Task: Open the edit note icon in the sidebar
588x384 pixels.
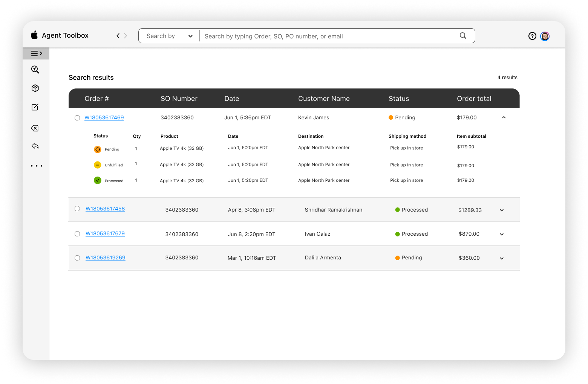Action: (x=35, y=107)
